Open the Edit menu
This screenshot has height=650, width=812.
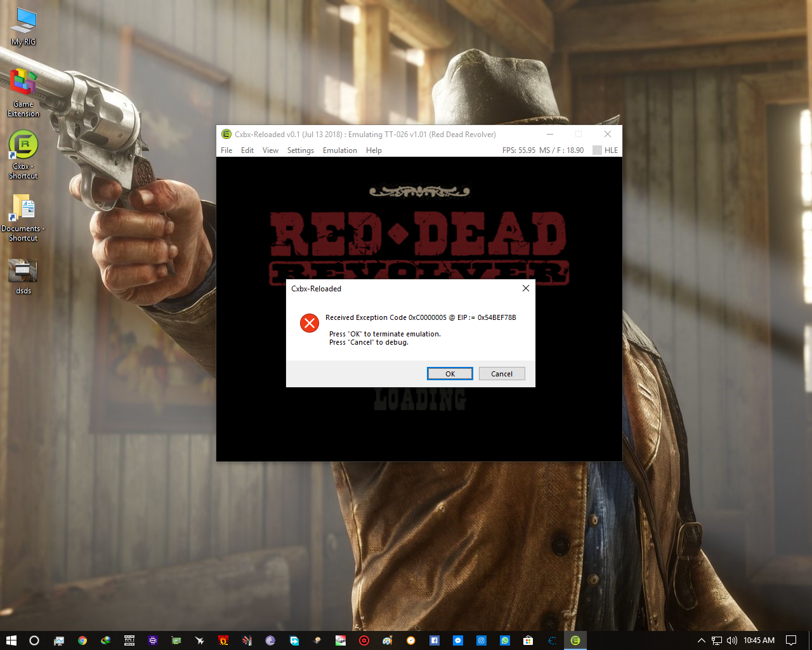(x=247, y=150)
